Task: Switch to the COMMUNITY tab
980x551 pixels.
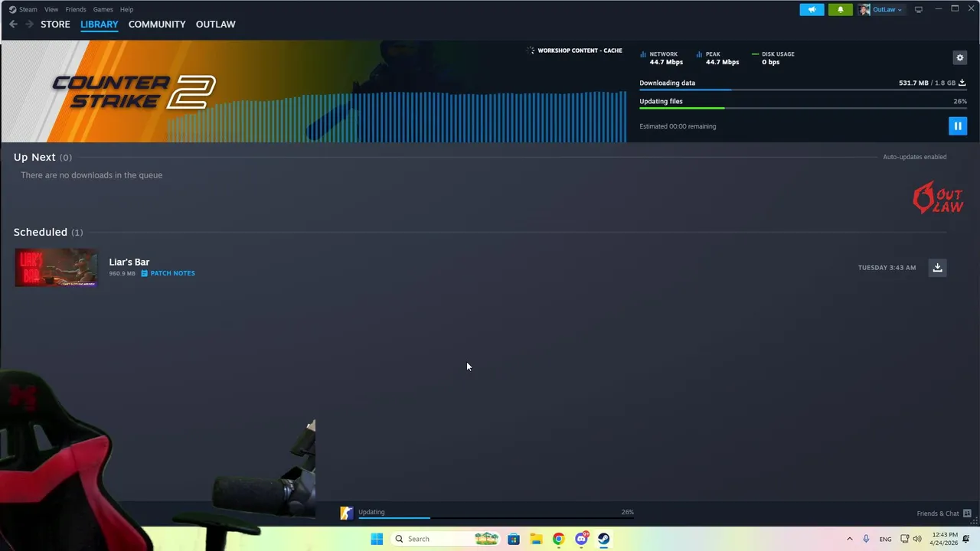Action: click(x=157, y=24)
